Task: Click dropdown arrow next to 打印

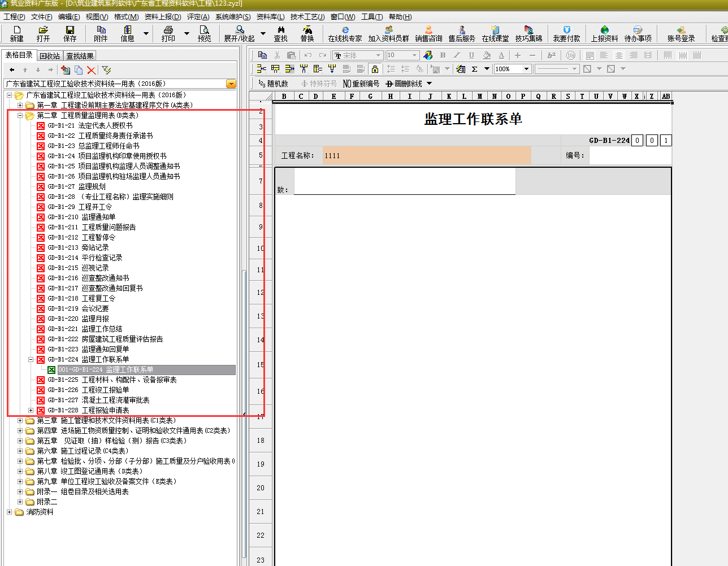Action: point(187,34)
